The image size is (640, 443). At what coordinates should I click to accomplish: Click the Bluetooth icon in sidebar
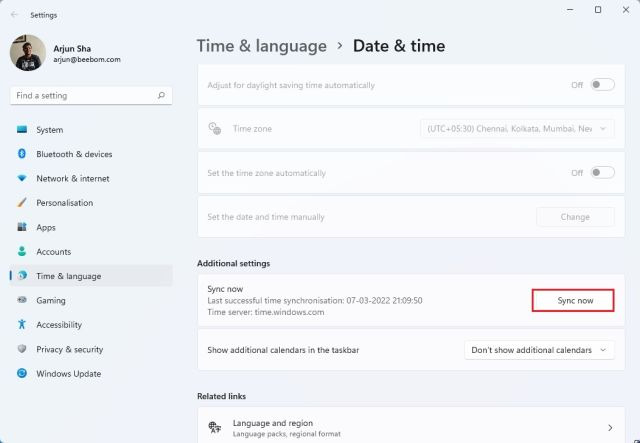click(22, 154)
